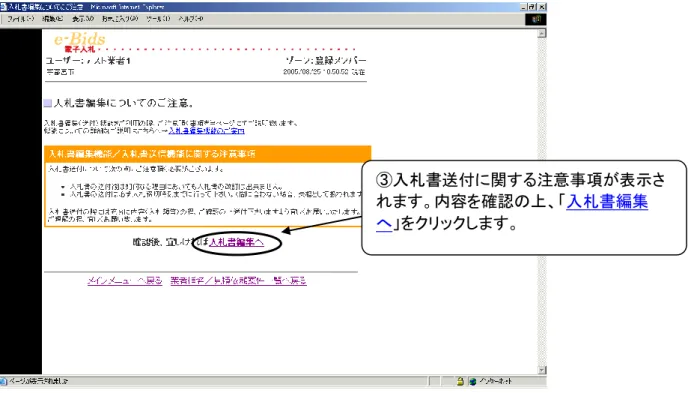Click the vertical scrollbar track
The height and width of the screenshot is (393, 691).
[x=542, y=202]
